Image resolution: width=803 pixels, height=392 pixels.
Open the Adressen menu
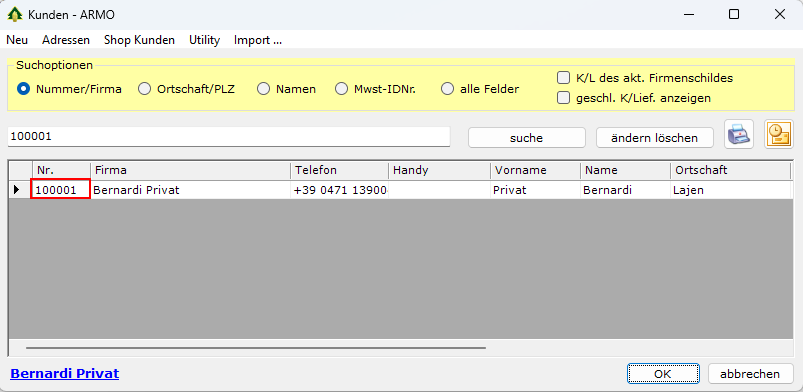[66, 40]
